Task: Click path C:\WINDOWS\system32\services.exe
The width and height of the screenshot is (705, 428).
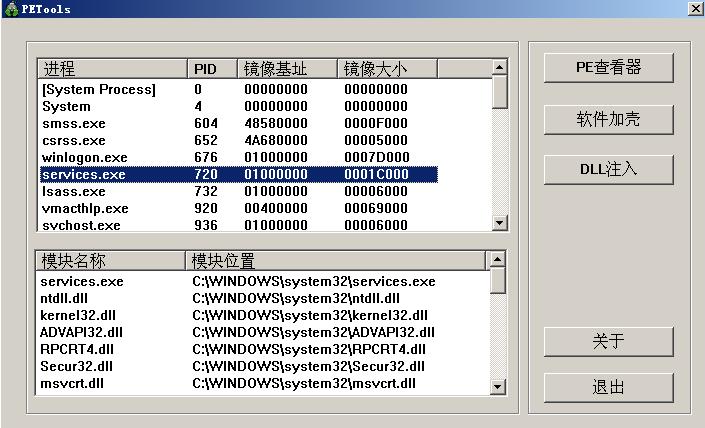Action: (x=314, y=282)
